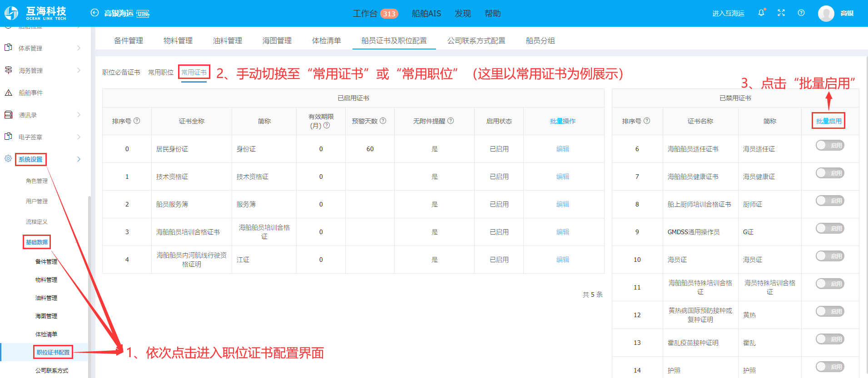
Task: Edit the 船员服务簿 row
Action: click(x=563, y=204)
